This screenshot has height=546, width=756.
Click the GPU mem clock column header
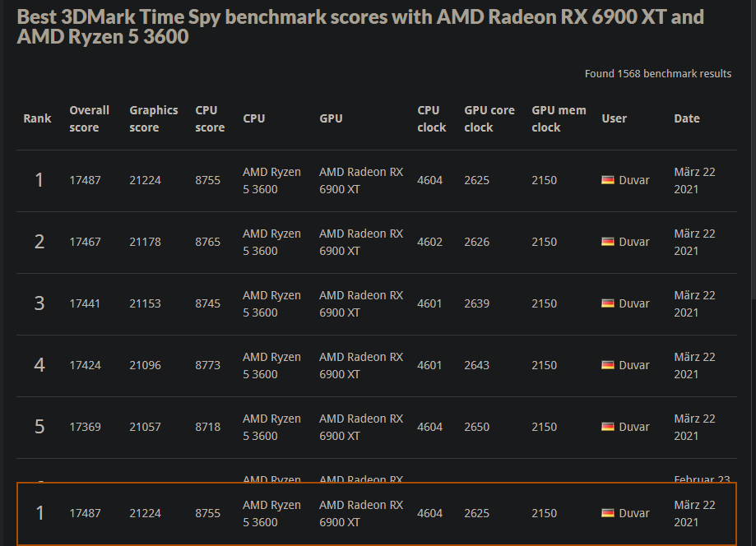pos(559,118)
